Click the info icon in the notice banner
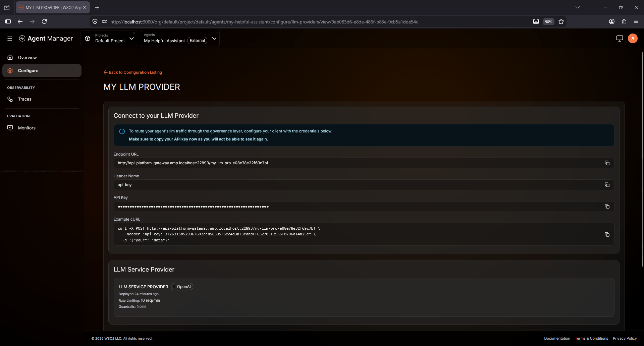 [122, 131]
